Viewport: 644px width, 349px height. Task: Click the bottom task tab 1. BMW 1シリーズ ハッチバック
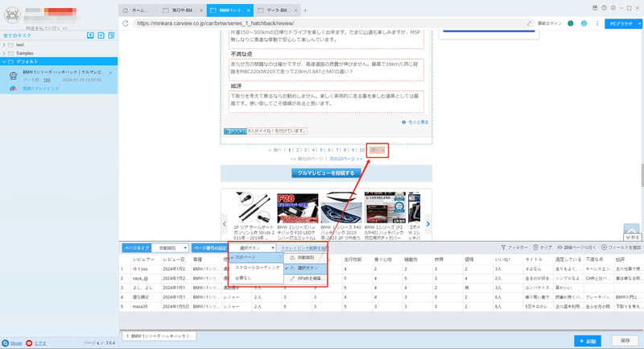(x=159, y=336)
